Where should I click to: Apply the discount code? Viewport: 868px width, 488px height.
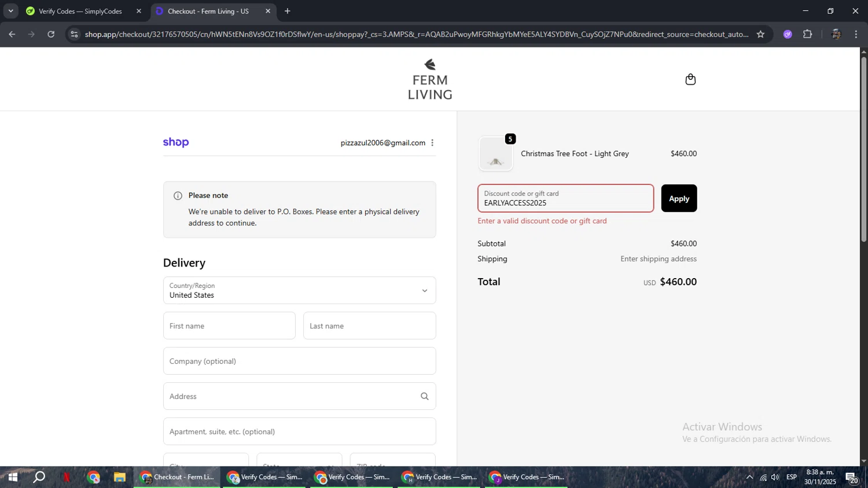click(679, 198)
